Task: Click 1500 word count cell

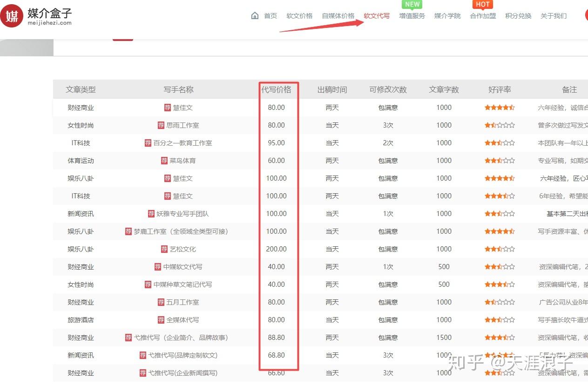Action: (444, 338)
